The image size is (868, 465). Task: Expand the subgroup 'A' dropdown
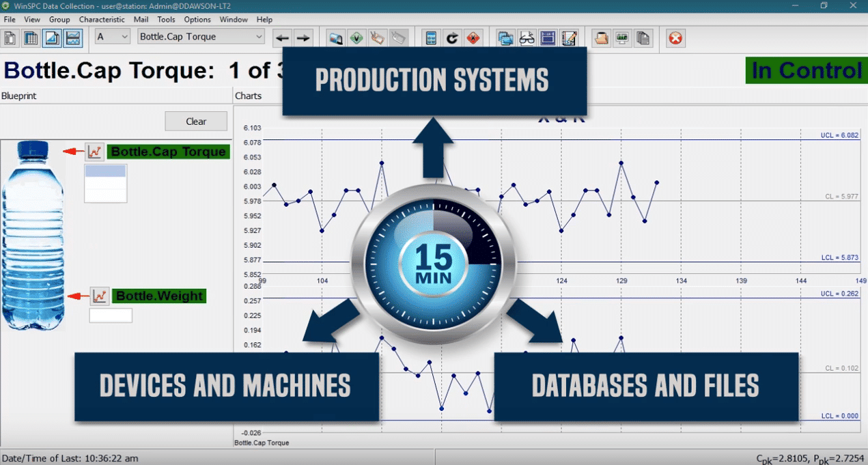point(113,37)
